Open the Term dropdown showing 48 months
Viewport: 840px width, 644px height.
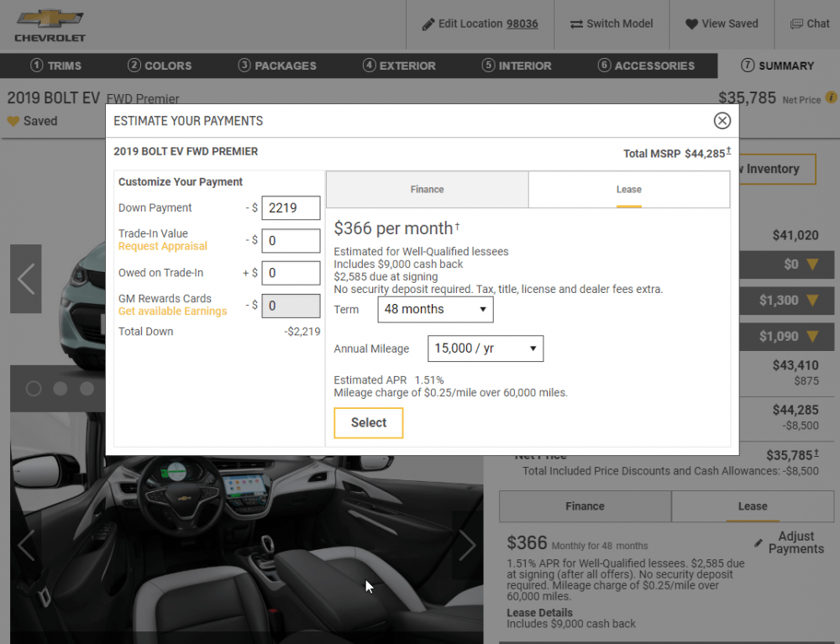pyautogui.click(x=435, y=309)
